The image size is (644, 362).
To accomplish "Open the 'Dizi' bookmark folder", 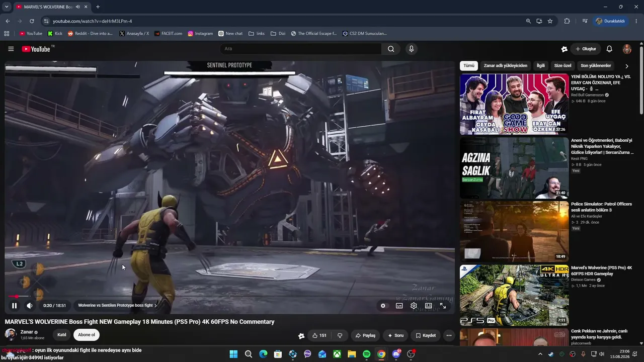I will pyautogui.click(x=278, y=34).
